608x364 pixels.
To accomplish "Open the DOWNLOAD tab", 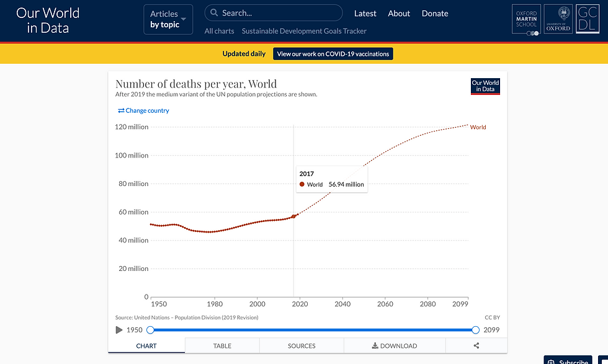I will click(394, 345).
